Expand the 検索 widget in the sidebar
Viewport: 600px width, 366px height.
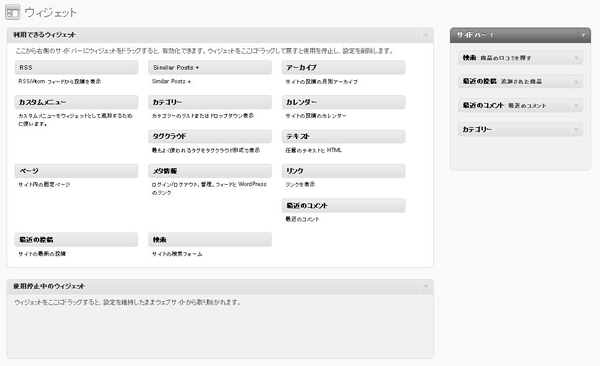[x=576, y=58]
